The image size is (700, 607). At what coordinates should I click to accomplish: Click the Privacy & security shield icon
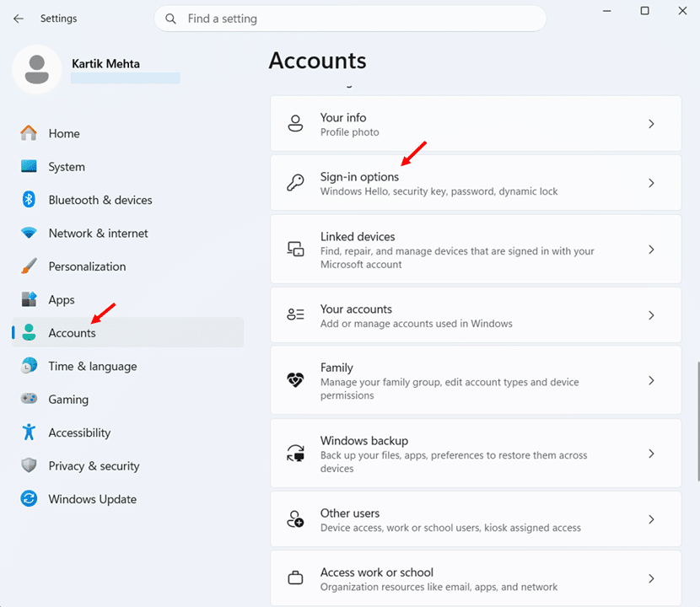click(x=29, y=465)
